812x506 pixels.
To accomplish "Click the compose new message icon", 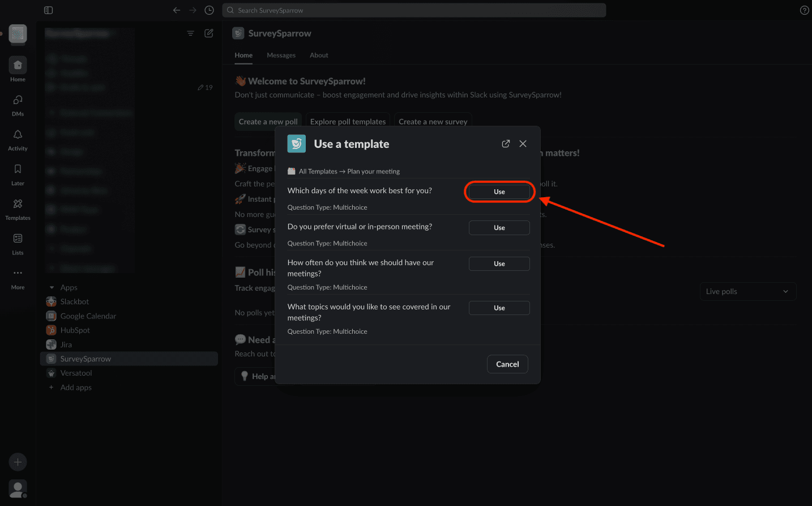I will (209, 33).
